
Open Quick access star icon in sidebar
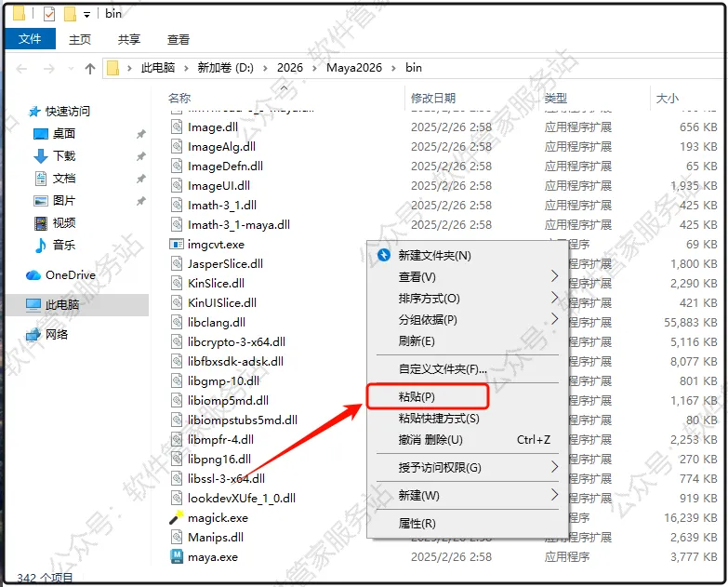tap(33, 112)
